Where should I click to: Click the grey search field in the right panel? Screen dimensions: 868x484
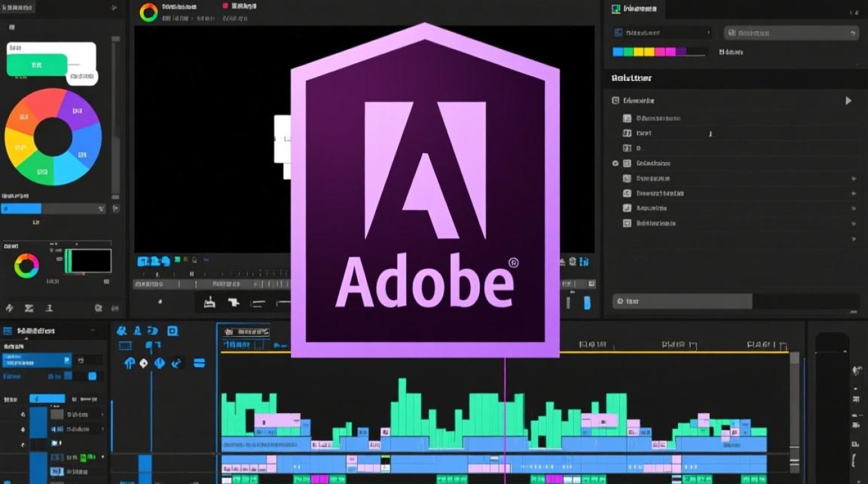792,32
